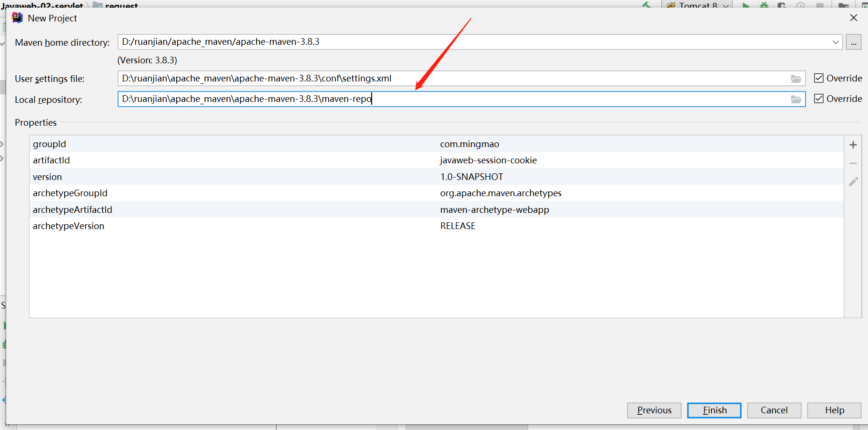The width and height of the screenshot is (868, 430).
Task: Select the version property name
Action: click(x=47, y=177)
